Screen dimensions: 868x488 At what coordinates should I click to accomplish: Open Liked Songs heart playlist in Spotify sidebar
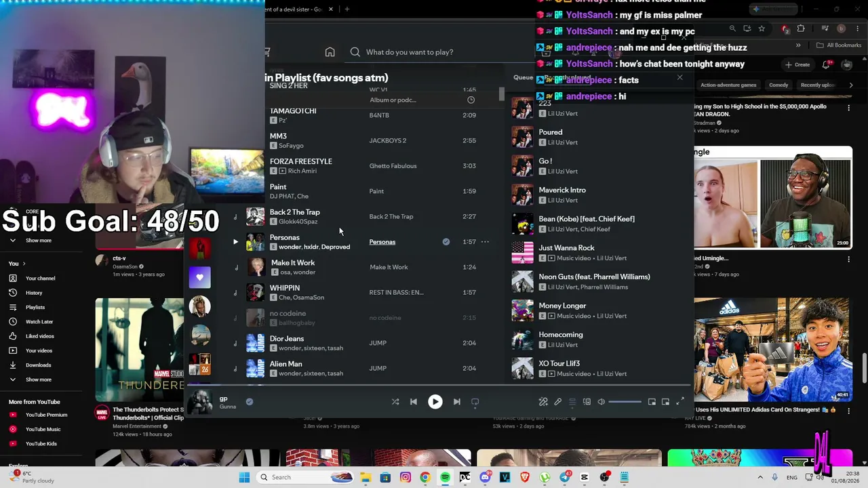(x=199, y=277)
